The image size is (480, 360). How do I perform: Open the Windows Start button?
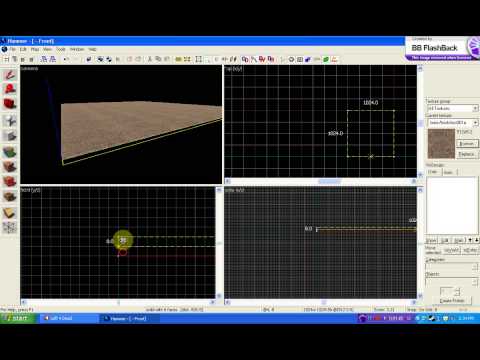coord(18,318)
